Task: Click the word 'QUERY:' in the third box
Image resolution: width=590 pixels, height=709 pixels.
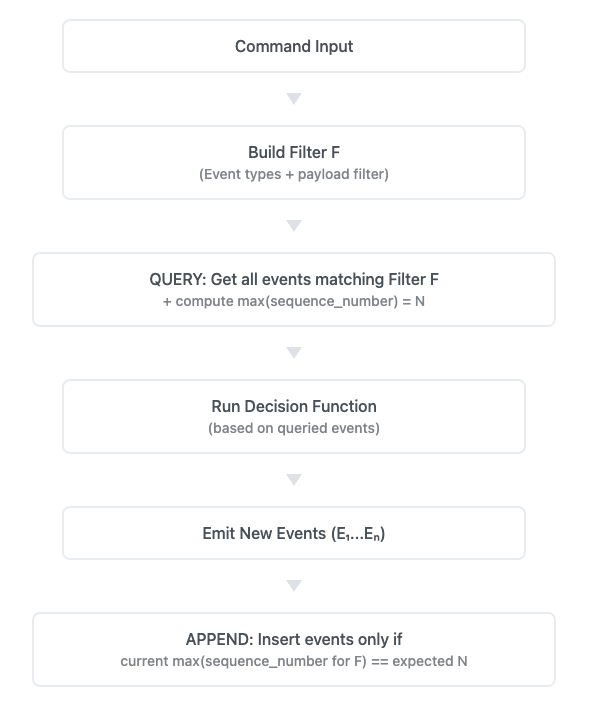Action: point(178,279)
